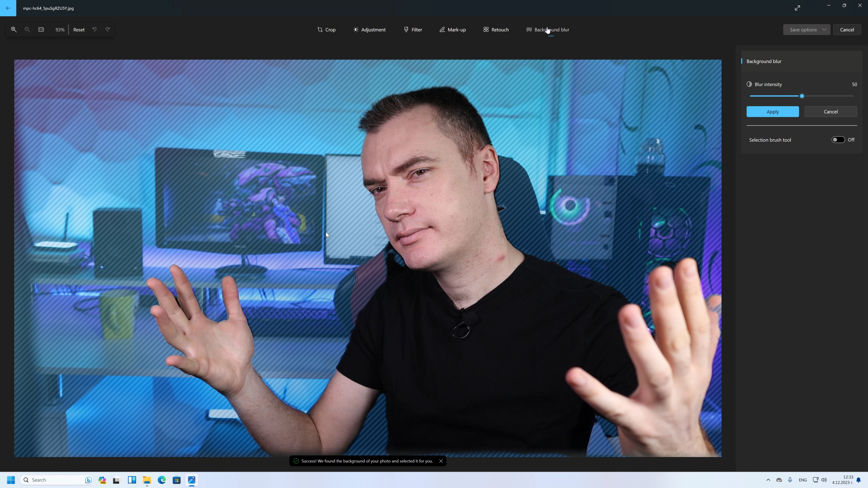Click the taskbar Search field

pyautogui.click(x=57, y=480)
